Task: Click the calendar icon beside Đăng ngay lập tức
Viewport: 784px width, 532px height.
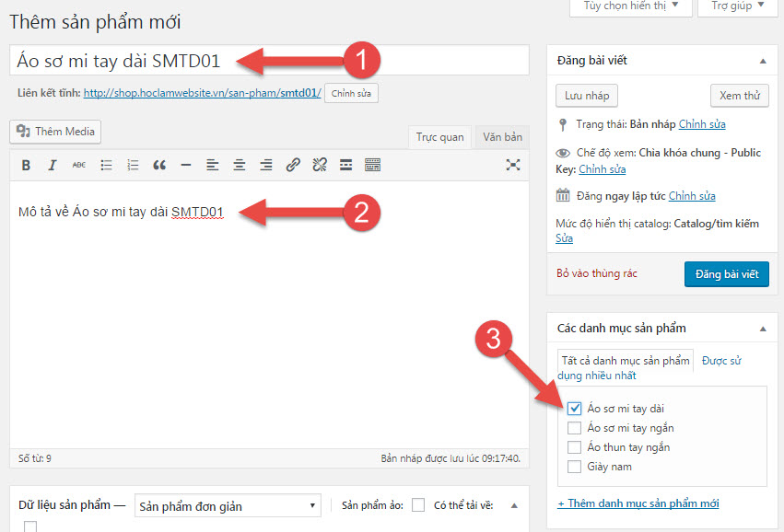Action: tap(563, 195)
